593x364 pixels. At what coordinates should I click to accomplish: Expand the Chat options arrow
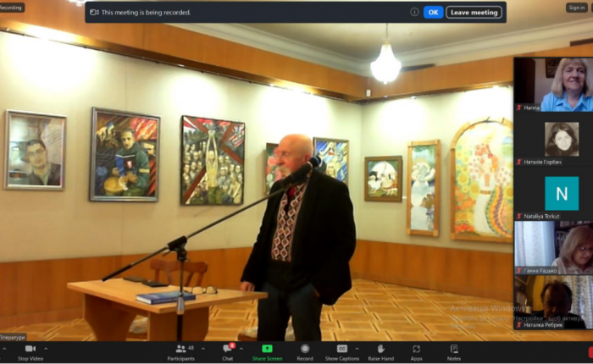241,348
